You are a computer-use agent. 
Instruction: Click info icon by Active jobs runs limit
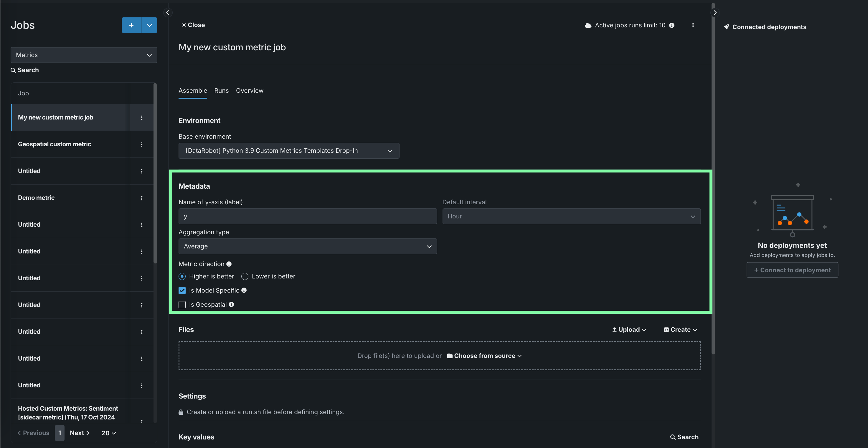tap(671, 25)
